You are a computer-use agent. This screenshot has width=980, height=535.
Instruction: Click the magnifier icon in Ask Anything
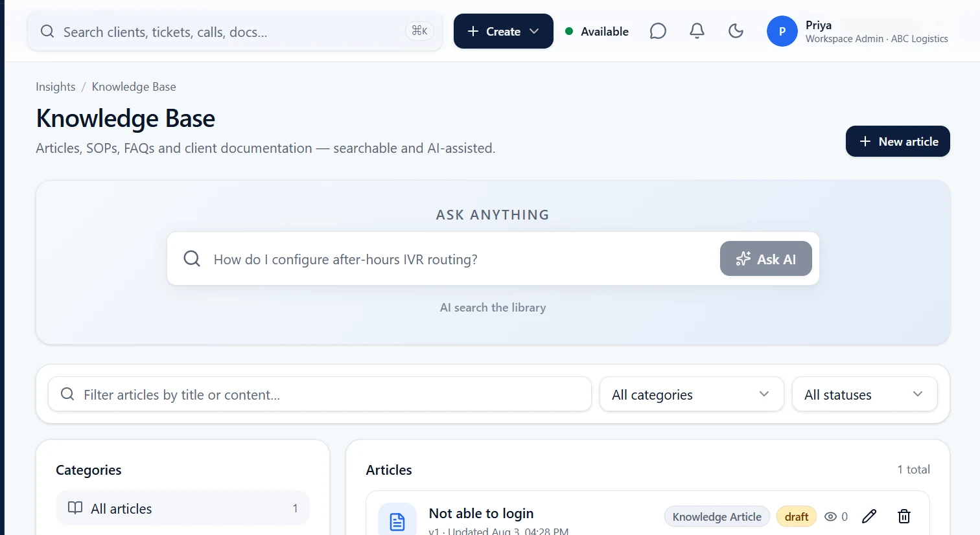coord(192,258)
